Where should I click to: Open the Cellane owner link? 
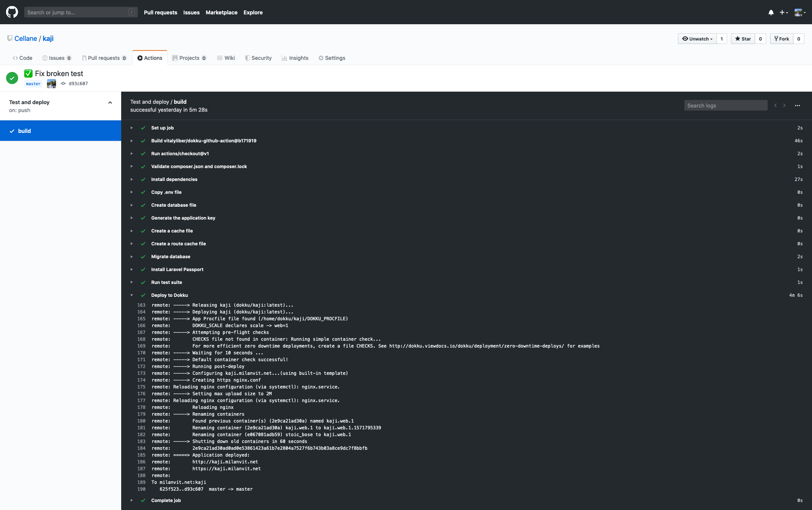[26, 39]
